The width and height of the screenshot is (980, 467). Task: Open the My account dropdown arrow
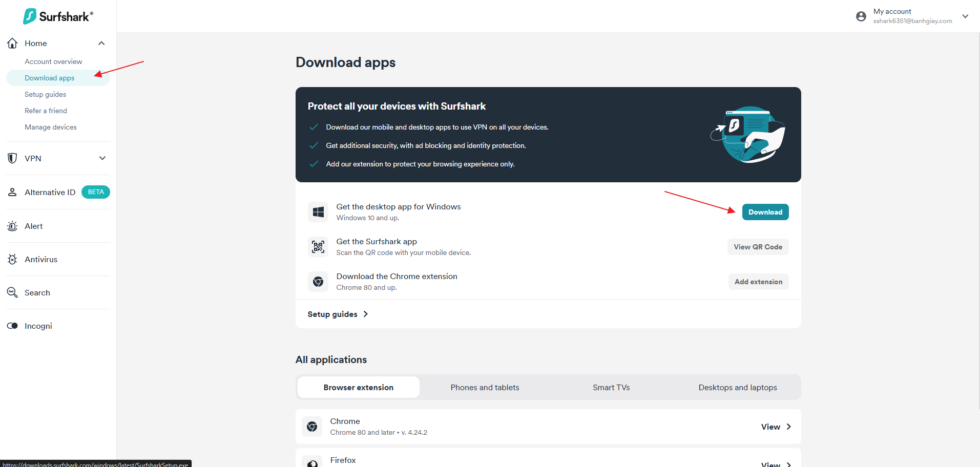pos(965,16)
